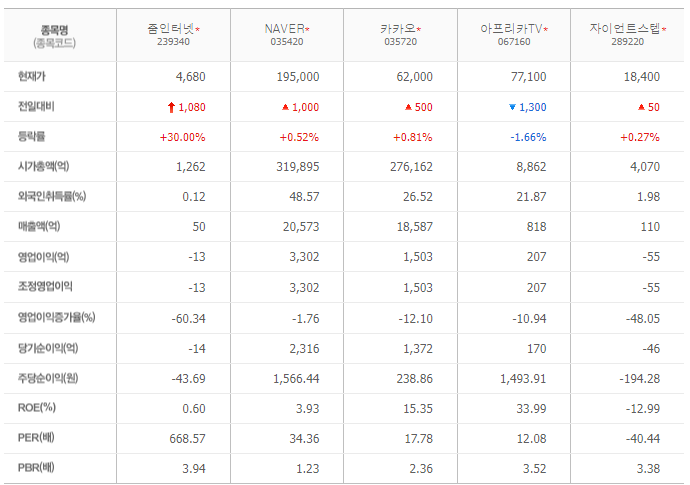The height and width of the screenshot is (485, 690).
Task: Click 자이언트스텝 current price 18,400
Action: [x=642, y=77]
